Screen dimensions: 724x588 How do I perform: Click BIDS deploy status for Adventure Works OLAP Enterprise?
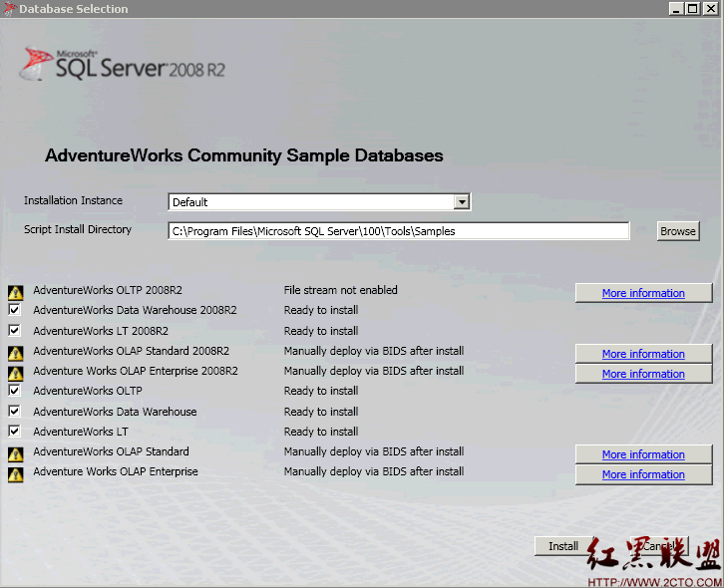(374, 471)
